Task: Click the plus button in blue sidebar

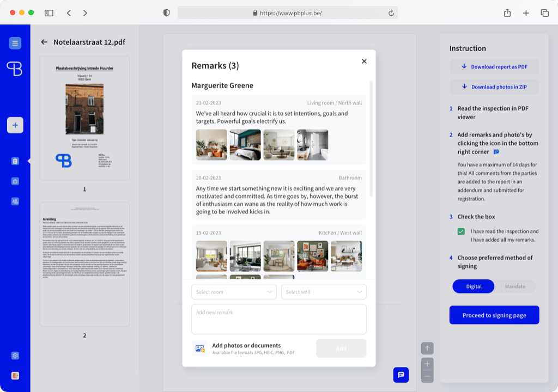Action: coord(15,125)
